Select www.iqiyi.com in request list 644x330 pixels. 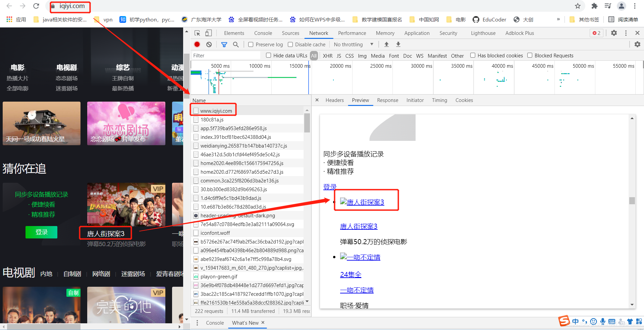click(x=216, y=111)
